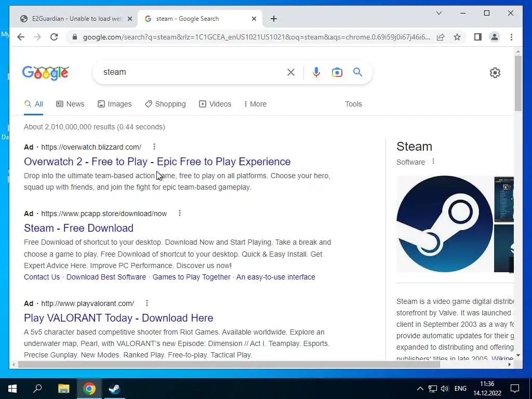532x399 pixels.
Task: Click the Google holiday logo
Action: pyautogui.click(x=46, y=73)
